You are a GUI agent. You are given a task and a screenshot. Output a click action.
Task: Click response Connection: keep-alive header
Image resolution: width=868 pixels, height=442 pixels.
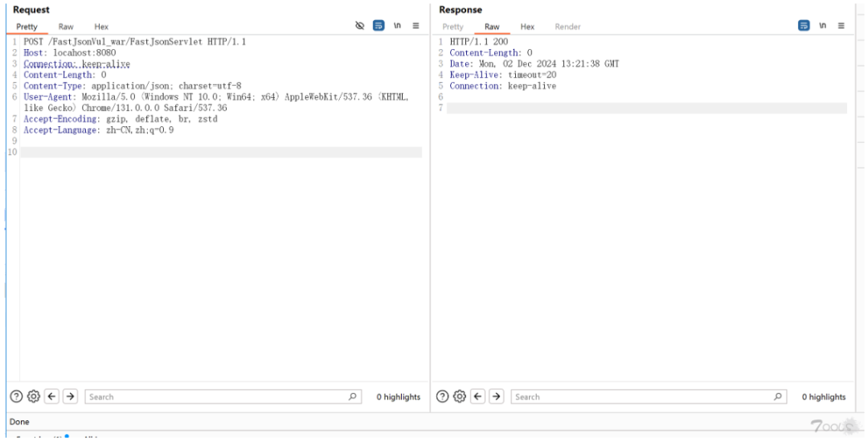503,86
